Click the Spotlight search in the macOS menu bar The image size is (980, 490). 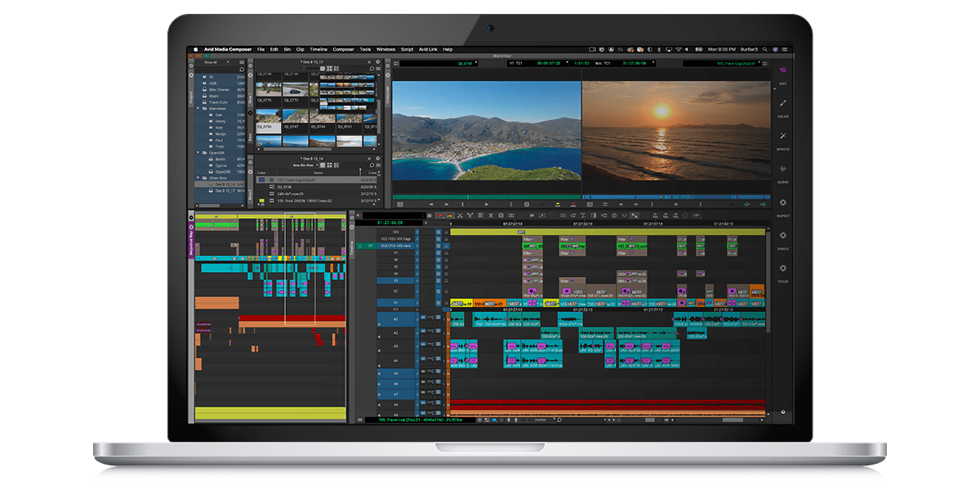(765, 49)
